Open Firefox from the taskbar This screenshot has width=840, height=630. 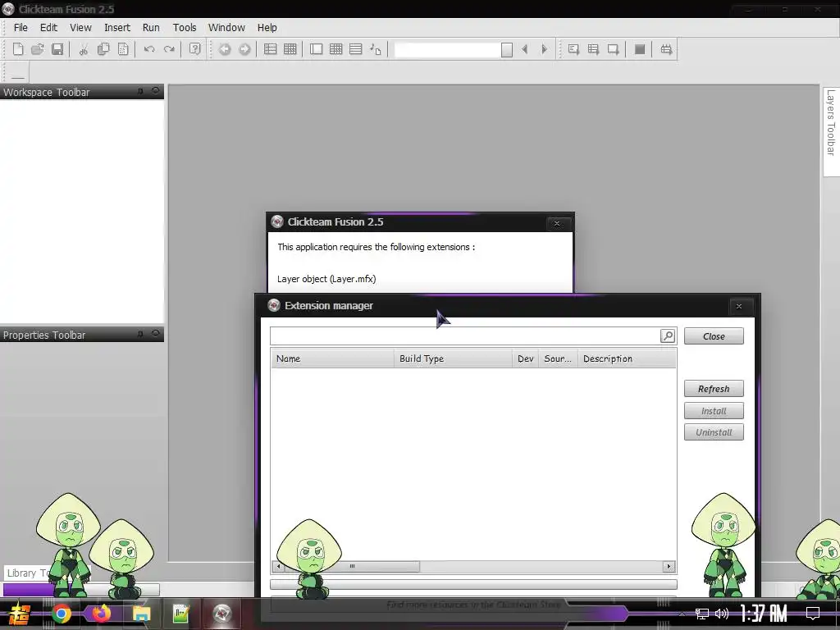[x=101, y=614]
